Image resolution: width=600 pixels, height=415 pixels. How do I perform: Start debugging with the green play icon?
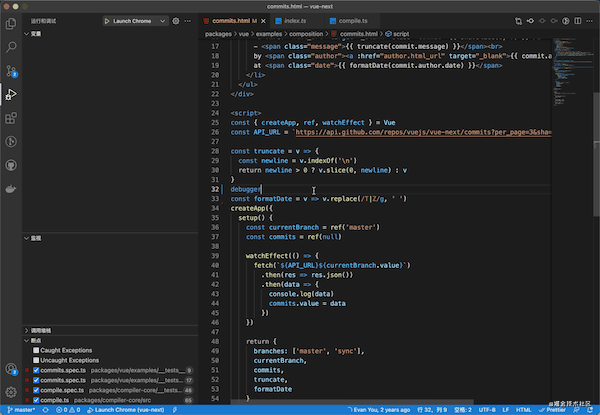click(107, 21)
